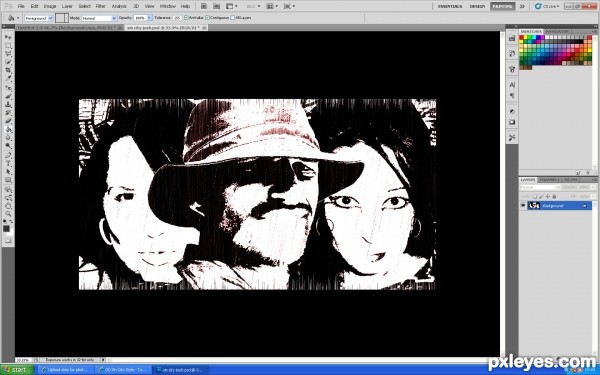Open the tool preset picker arrow

(18, 18)
